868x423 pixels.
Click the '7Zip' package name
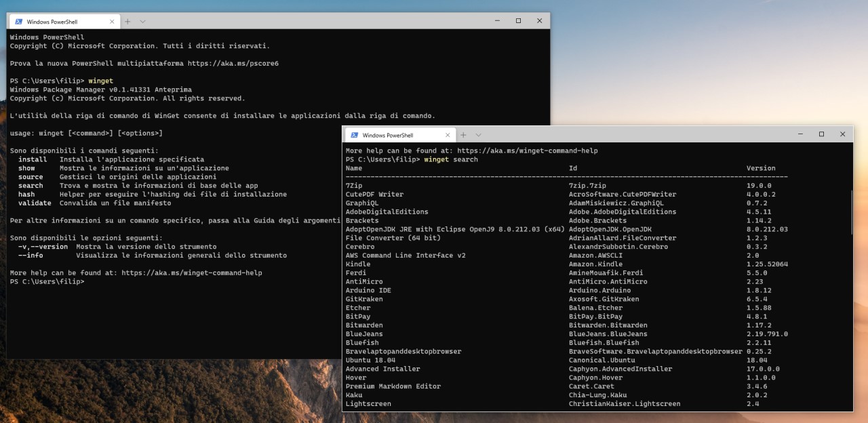[x=354, y=186]
